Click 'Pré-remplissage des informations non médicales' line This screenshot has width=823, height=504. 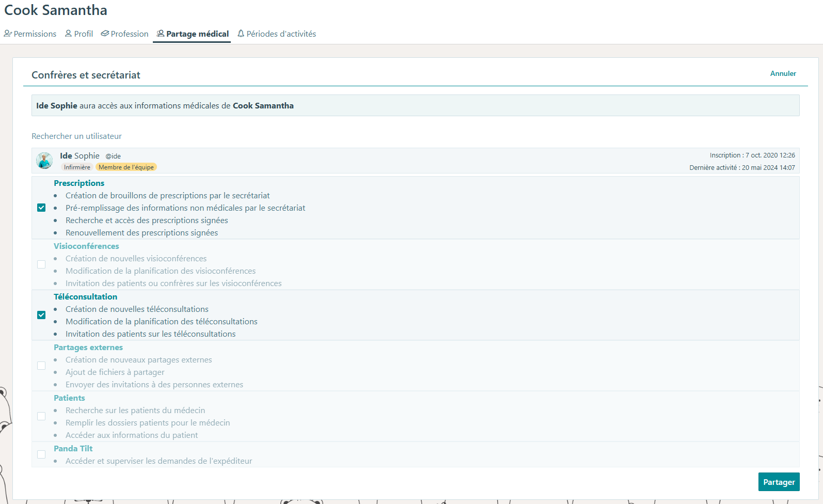185,208
